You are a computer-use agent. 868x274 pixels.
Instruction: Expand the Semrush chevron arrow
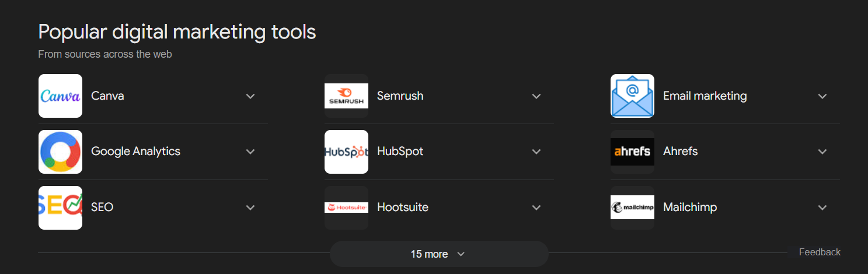(536, 96)
